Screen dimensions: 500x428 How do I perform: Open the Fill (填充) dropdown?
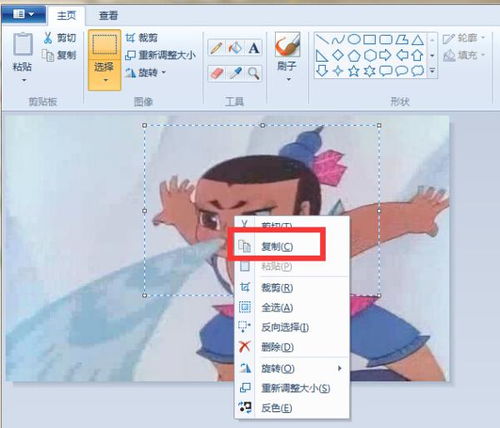click(x=464, y=55)
